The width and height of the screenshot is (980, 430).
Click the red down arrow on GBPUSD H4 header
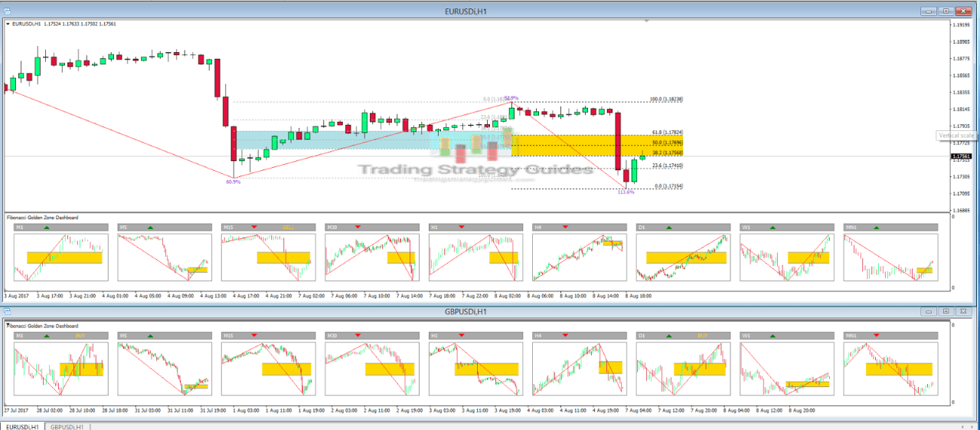click(565, 336)
